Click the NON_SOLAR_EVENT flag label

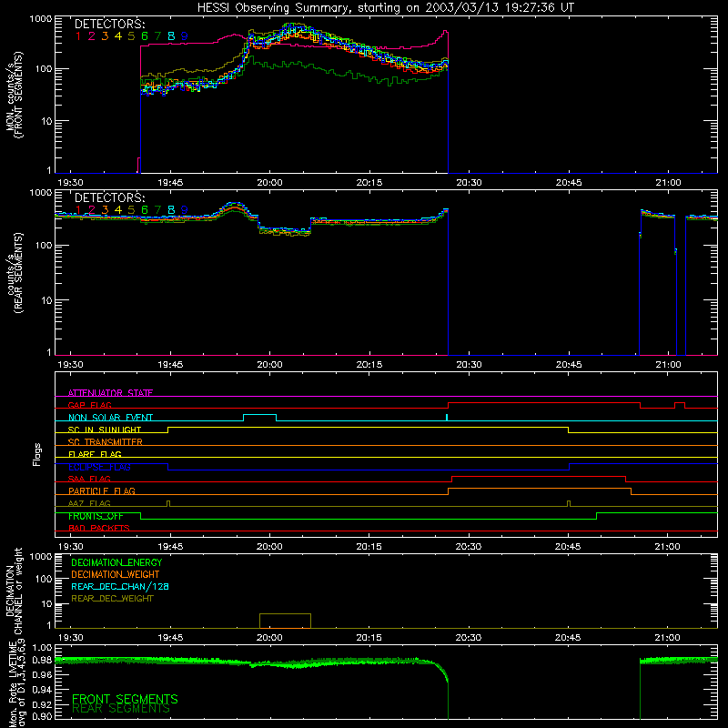pyautogui.click(x=110, y=418)
